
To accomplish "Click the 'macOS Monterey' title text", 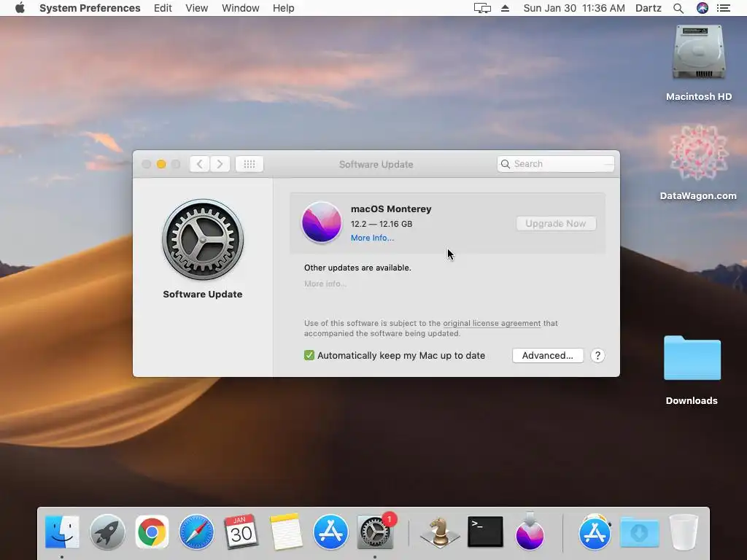I will 391,209.
